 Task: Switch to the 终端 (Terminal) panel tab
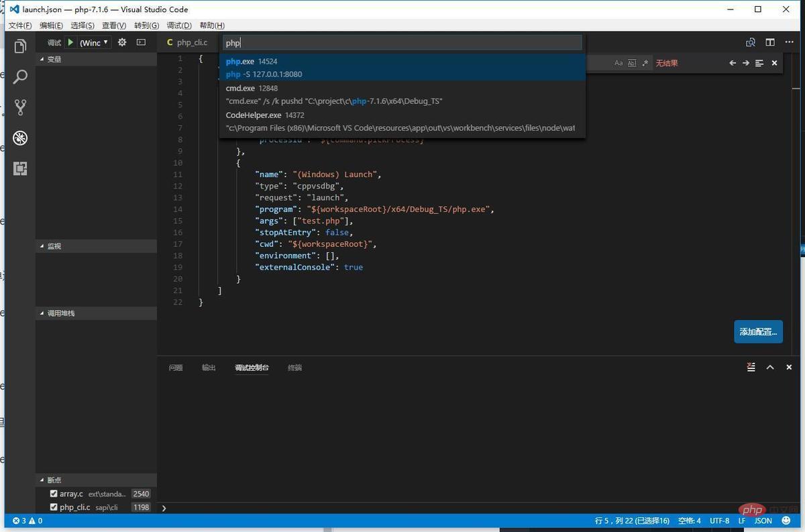coord(294,368)
